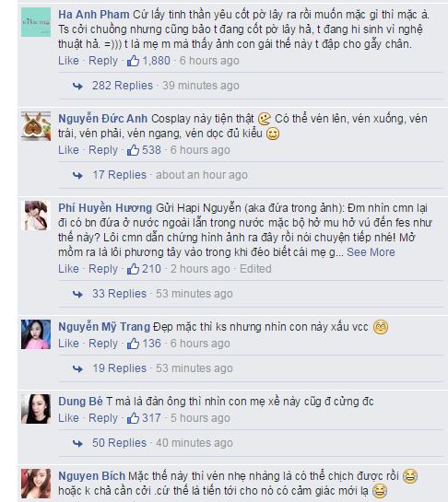This screenshot has width=448, height=502.
Task: Reply to Nguyễn Đức Anh's comment
Action: coord(103,149)
